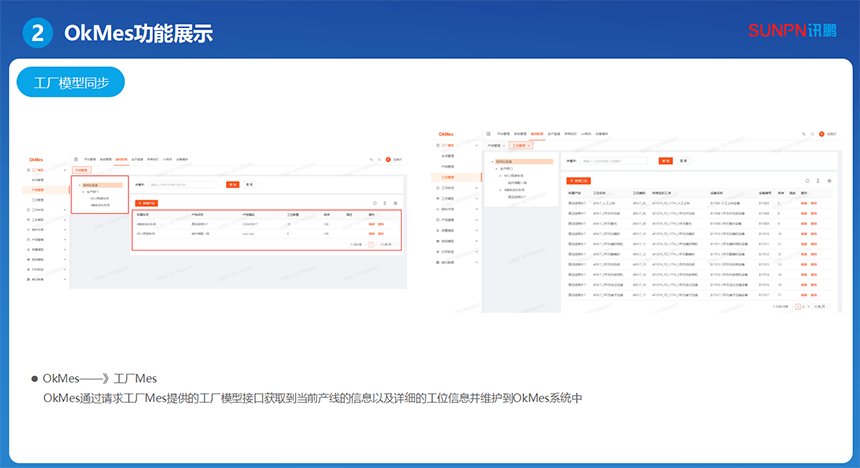
Task: Click the column height icon above the left production line table
Action: (x=385, y=202)
